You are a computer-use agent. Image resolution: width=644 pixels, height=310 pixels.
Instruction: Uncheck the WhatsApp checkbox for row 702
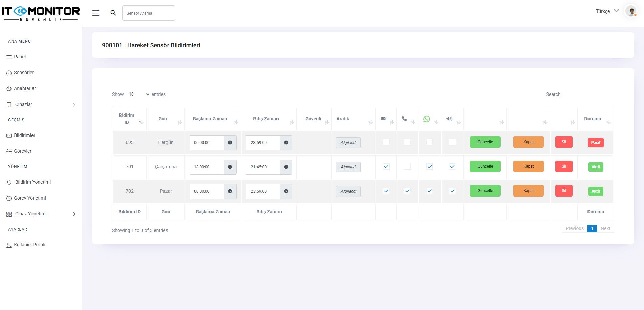429,191
